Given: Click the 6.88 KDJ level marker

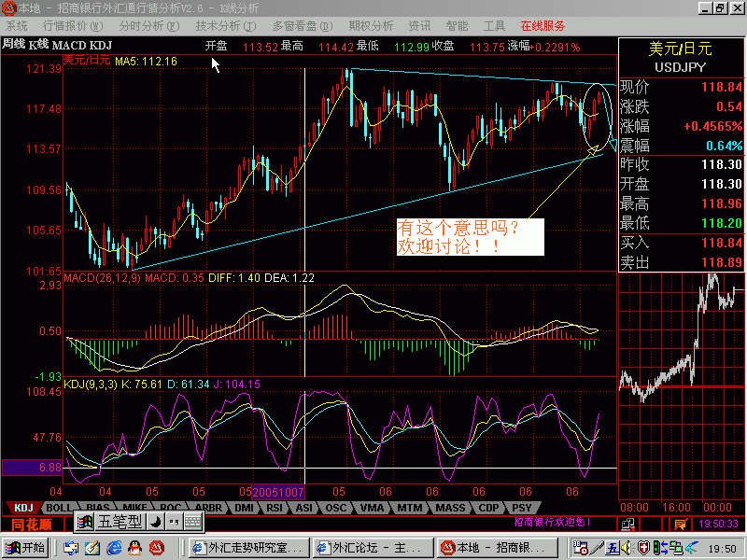Looking at the screenshot, I should click(32, 468).
